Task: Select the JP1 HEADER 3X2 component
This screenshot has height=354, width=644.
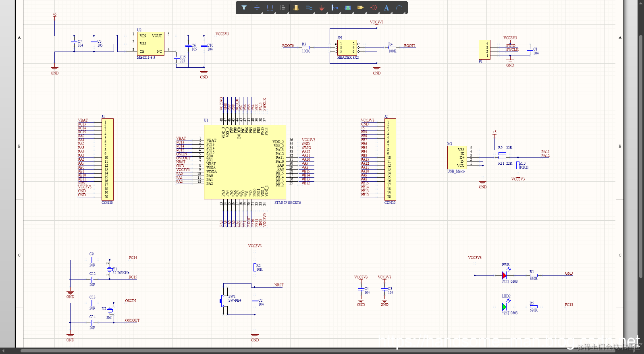Action: pos(347,48)
